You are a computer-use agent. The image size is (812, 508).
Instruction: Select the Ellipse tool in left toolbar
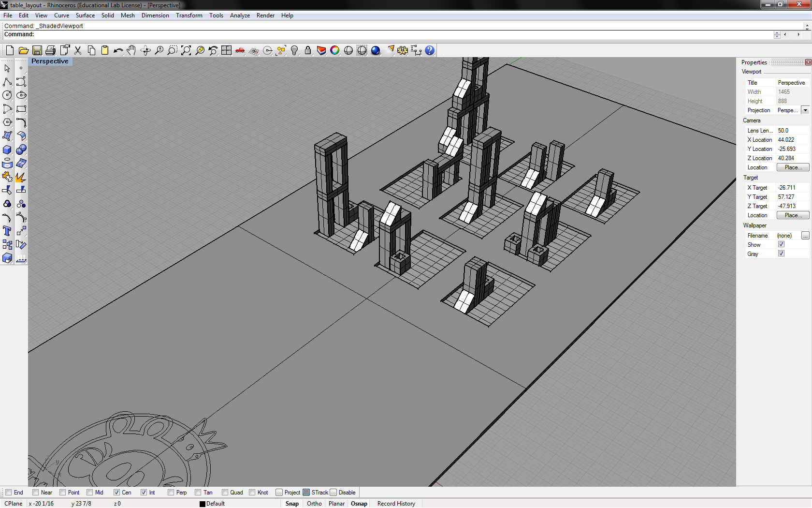click(x=21, y=95)
